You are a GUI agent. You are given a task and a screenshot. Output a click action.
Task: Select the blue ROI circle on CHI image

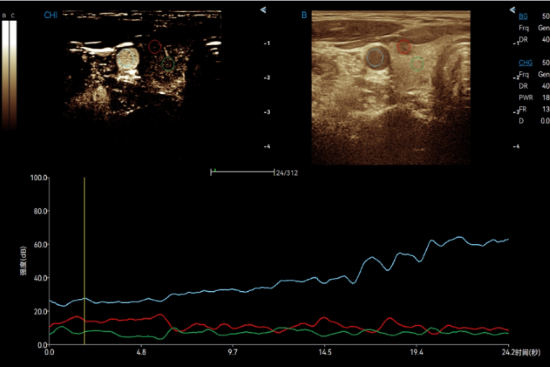(x=126, y=58)
